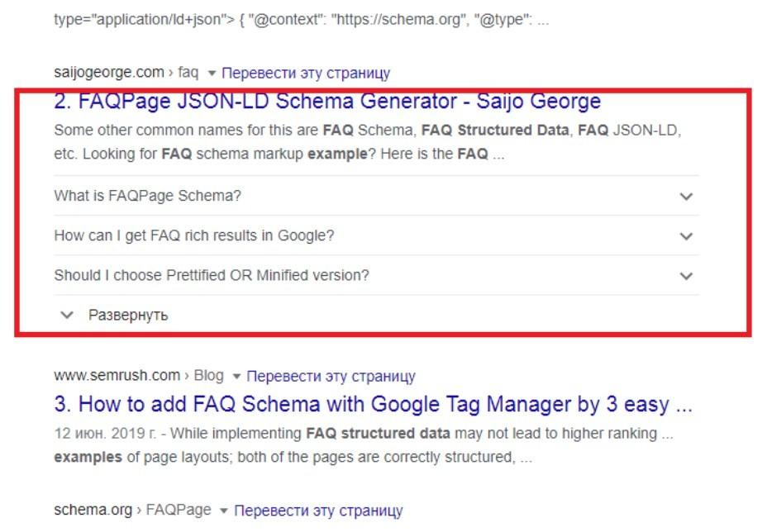The image size is (767, 532).
Task: Click the schema.org › FAQPage breadcrumb
Action: 132,511
